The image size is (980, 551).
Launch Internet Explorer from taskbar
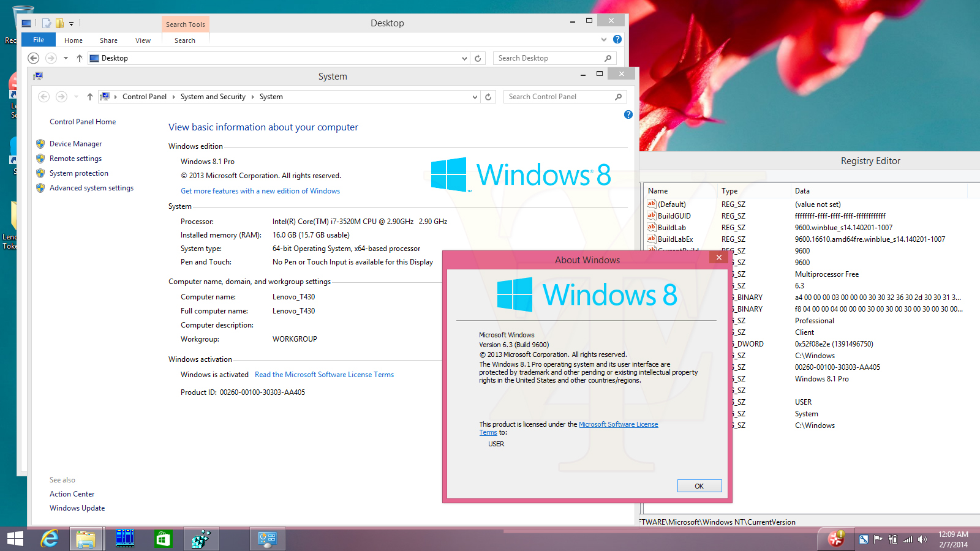pyautogui.click(x=49, y=539)
